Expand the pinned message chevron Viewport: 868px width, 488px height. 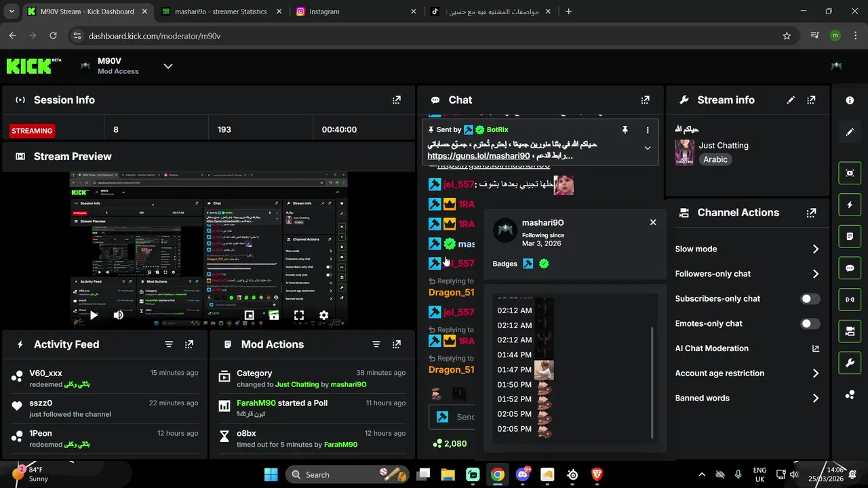click(x=647, y=148)
